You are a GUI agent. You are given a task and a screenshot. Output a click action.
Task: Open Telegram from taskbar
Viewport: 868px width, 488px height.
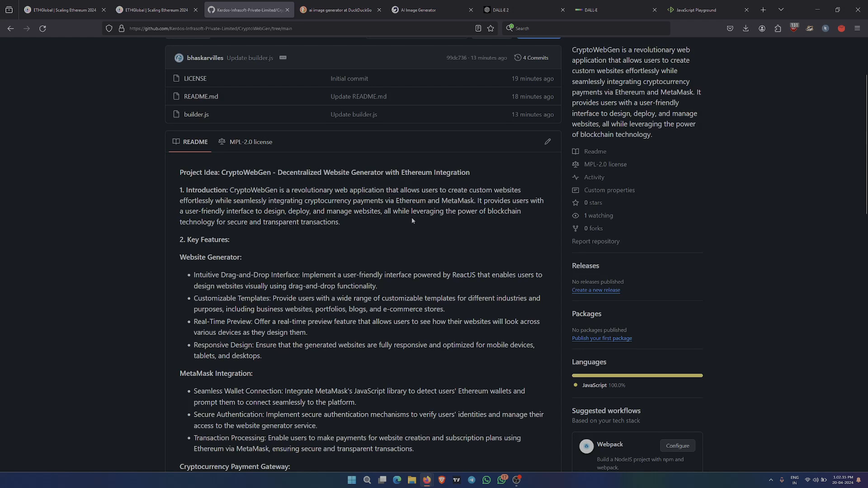[472, 480]
